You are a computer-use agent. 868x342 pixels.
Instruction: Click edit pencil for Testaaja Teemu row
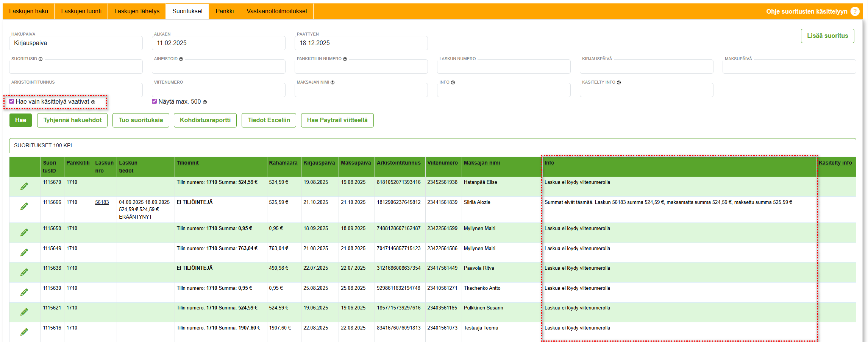tap(24, 332)
